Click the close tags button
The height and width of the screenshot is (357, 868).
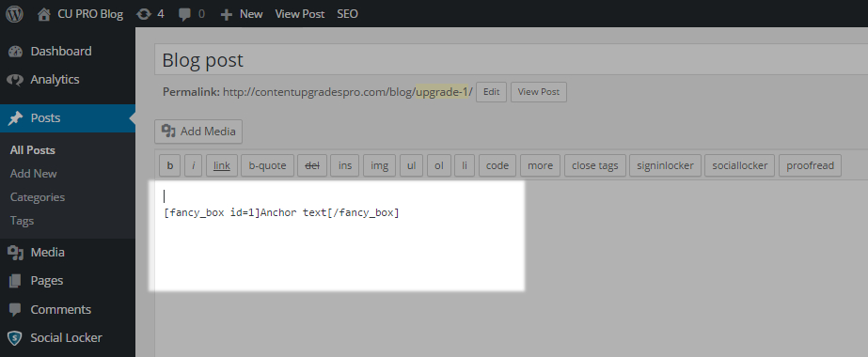click(595, 165)
